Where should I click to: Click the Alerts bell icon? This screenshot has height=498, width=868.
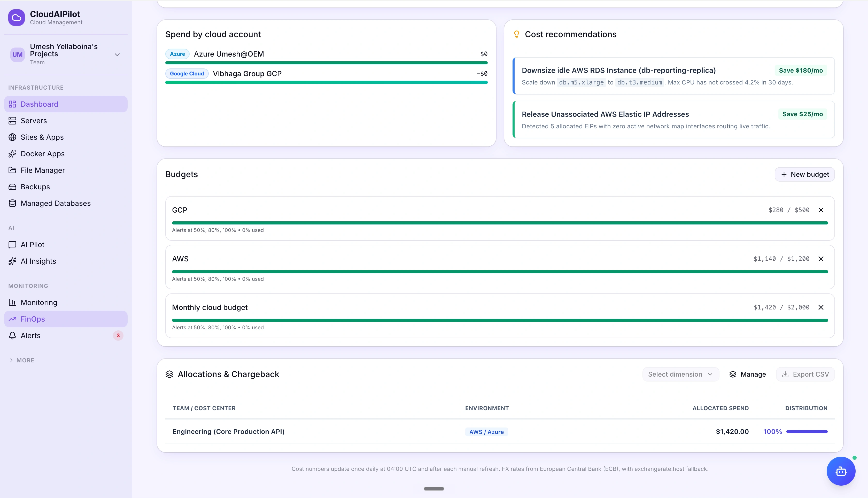pyautogui.click(x=12, y=336)
